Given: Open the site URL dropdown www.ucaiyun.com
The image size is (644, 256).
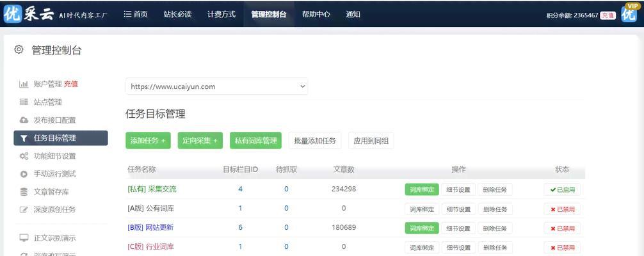Looking at the screenshot, I should click(x=216, y=86).
